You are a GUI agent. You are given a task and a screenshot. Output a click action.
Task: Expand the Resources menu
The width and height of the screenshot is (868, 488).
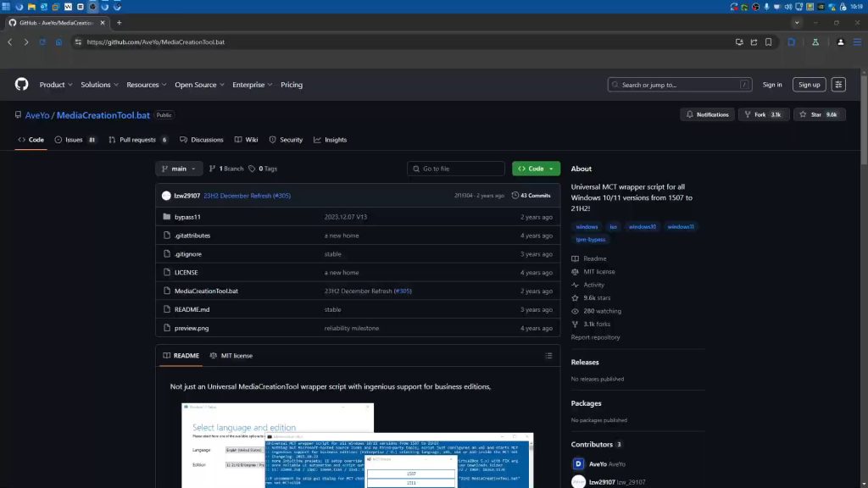click(x=146, y=85)
